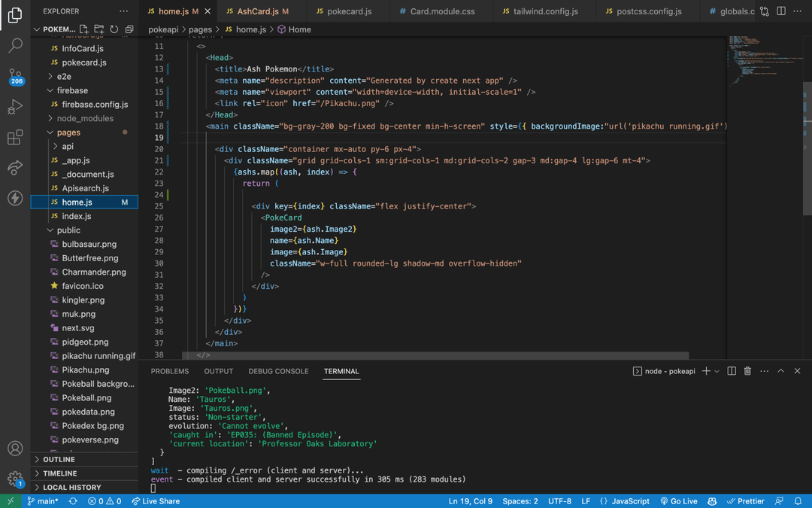Open the Manage gear icon
812x508 pixels.
15,479
